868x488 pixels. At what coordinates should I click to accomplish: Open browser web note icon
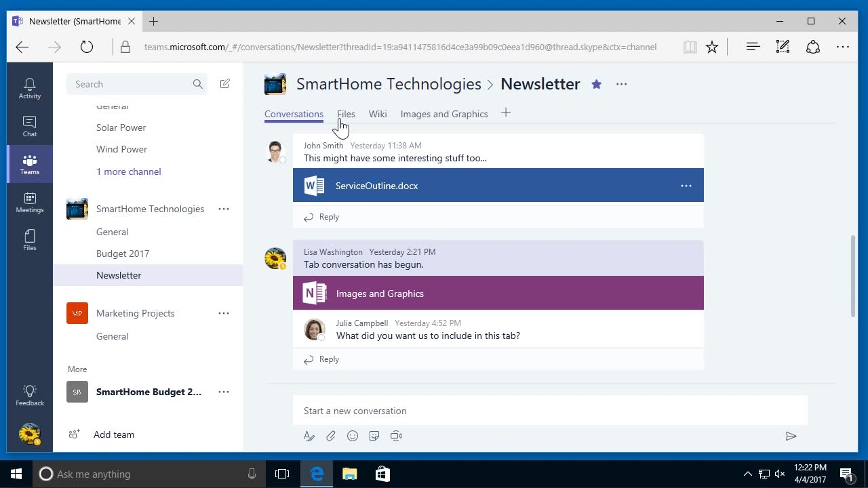click(x=783, y=47)
